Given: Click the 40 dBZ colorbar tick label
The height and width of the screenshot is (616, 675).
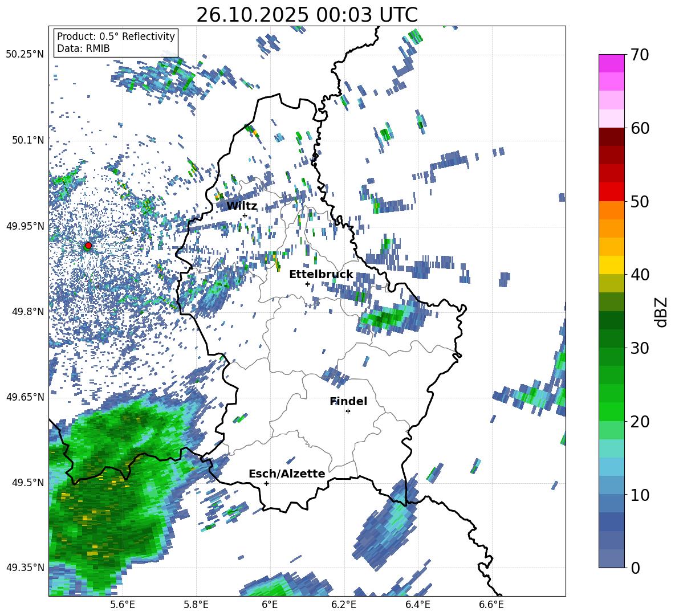Looking at the screenshot, I should pos(640,275).
